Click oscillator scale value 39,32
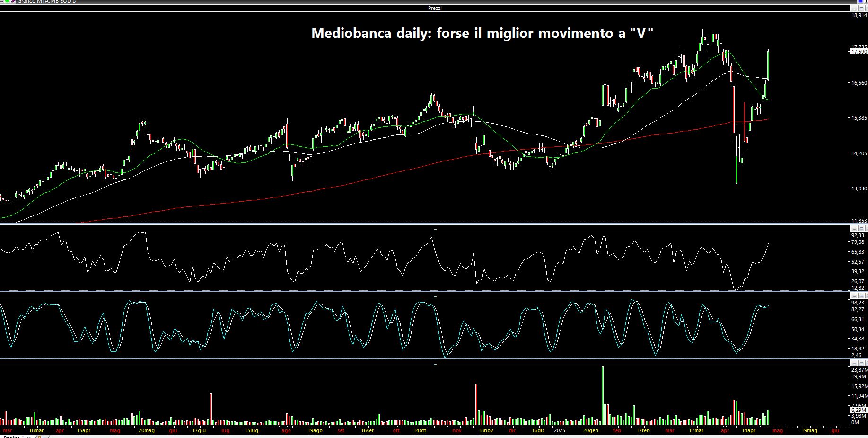The width and height of the screenshot is (868, 438). click(x=858, y=271)
